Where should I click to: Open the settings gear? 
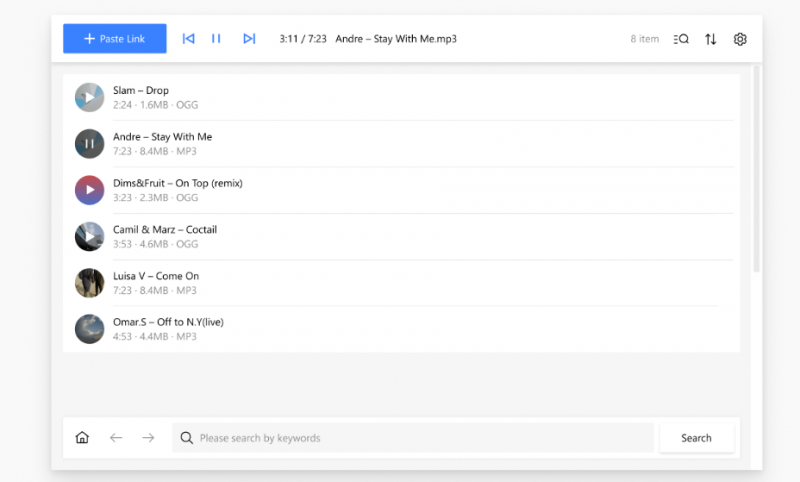click(x=740, y=39)
